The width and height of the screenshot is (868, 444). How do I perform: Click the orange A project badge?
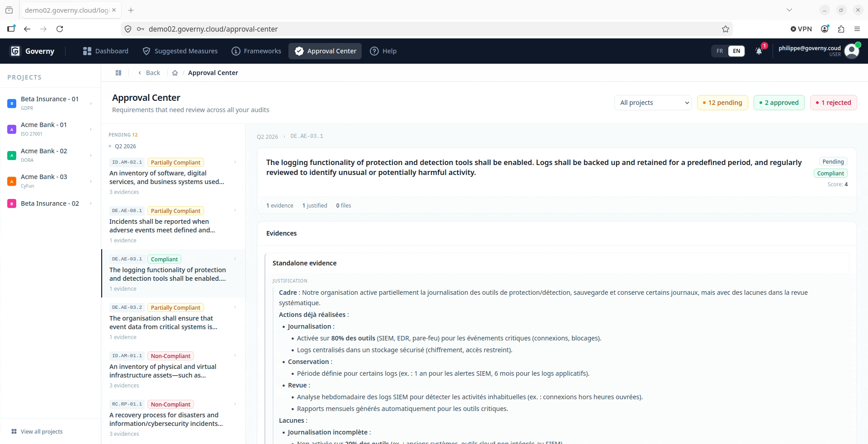pyautogui.click(x=12, y=181)
